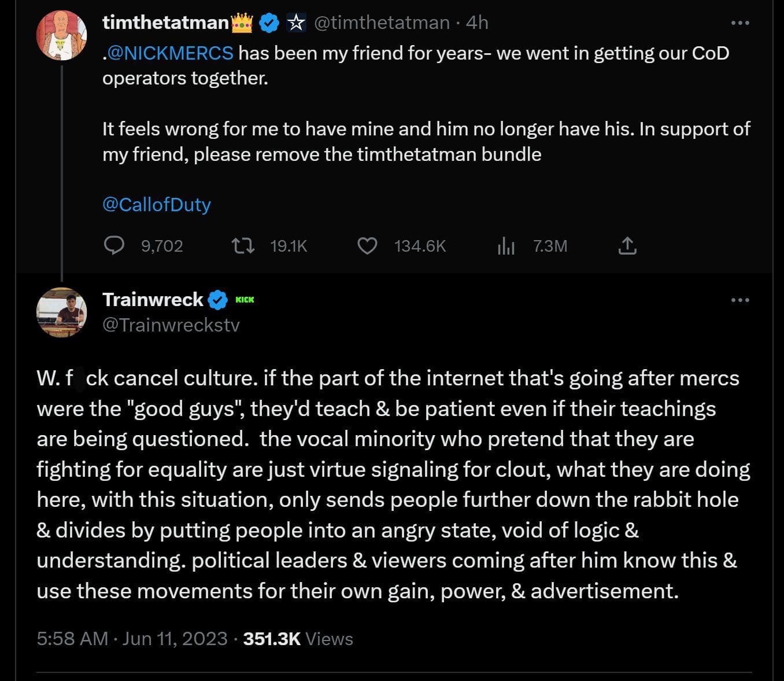The image size is (784, 681).
Task: Click the blue verified badge next to timthetatman
Action: tap(268, 22)
